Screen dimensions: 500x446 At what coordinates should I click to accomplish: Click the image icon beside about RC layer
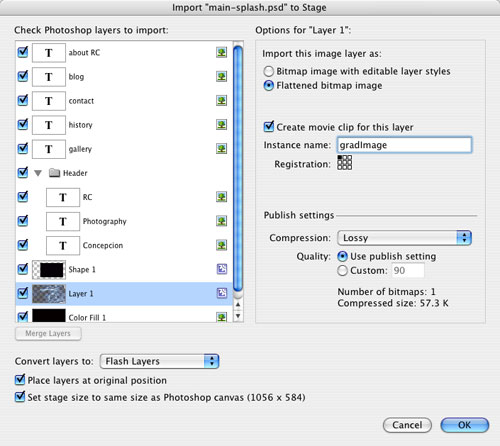pos(221,52)
